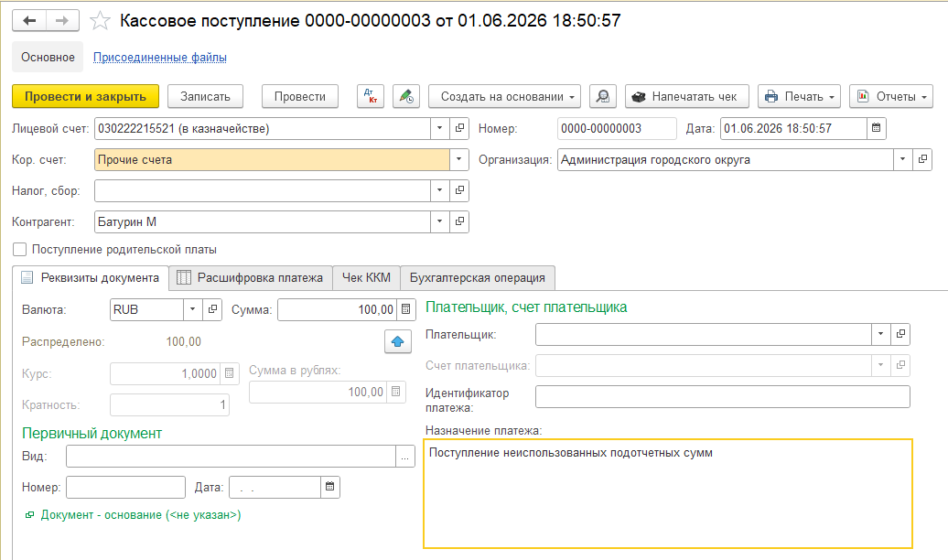The width and height of the screenshot is (948, 560).
Task: Click the Сумма input field
Action: pyautogui.click(x=337, y=309)
